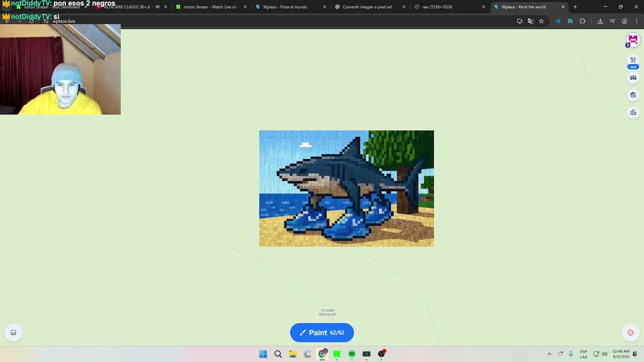Open OBS Studio from the taskbar

click(381, 354)
